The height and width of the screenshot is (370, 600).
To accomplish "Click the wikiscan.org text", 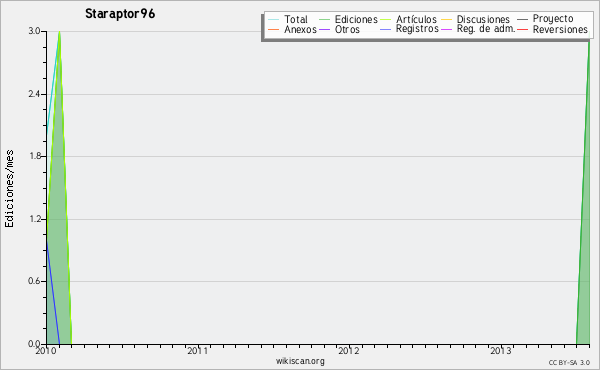I will (300, 361).
